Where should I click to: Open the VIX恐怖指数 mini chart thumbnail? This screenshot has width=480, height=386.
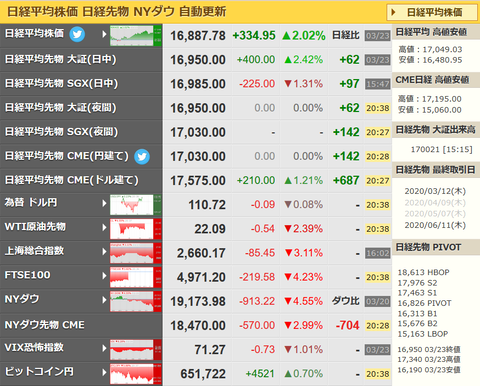[136, 350]
